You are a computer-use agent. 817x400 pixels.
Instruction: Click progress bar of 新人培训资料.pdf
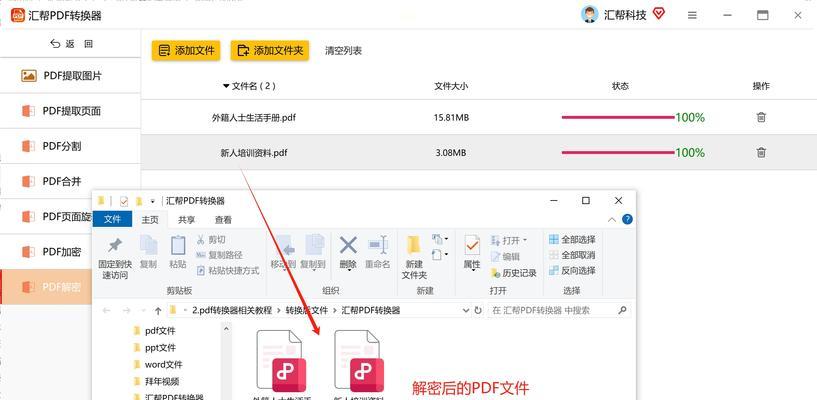click(618, 153)
